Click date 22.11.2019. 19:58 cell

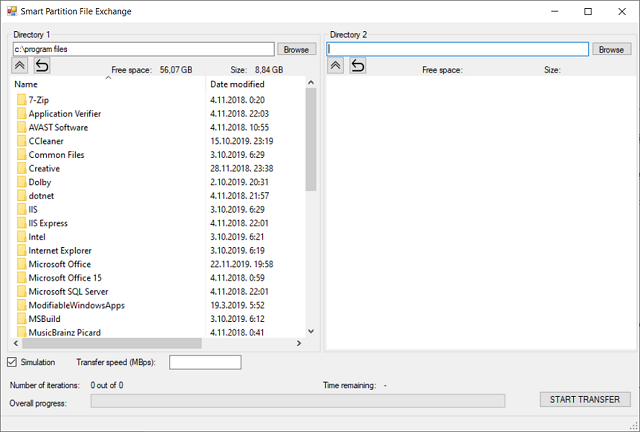[x=242, y=264]
